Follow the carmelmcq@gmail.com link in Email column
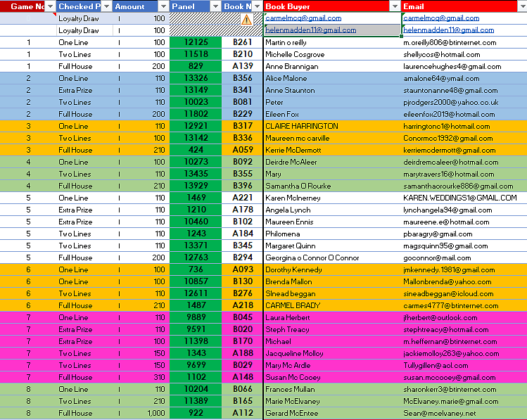527x420 pixels. point(441,18)
